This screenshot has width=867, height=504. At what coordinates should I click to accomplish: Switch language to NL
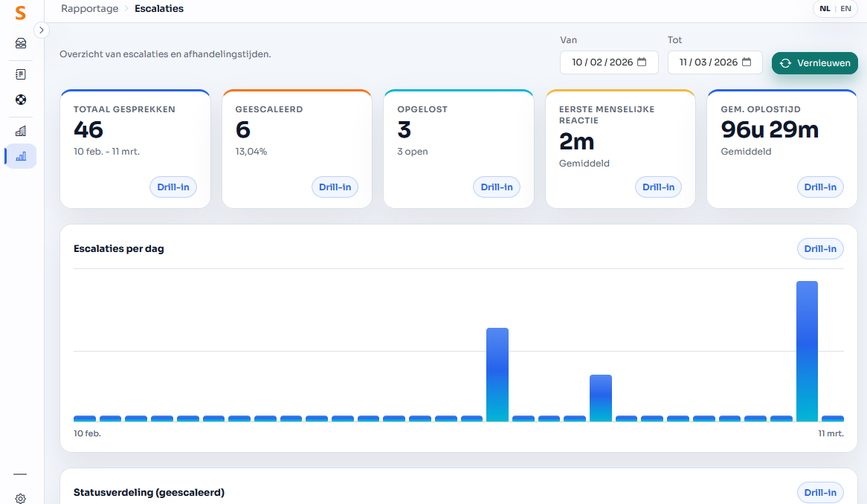825,9
